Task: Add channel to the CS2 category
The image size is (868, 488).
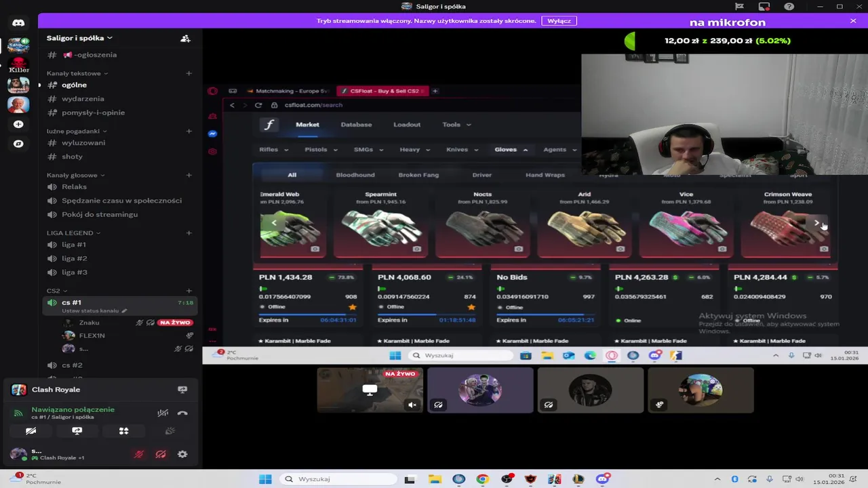Action: click(x=189, y=291)
